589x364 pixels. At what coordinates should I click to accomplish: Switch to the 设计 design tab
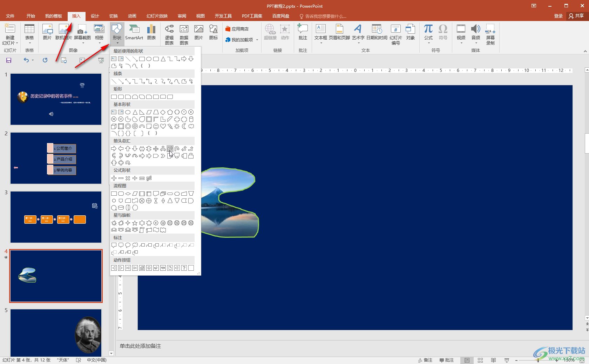(95, 16)
